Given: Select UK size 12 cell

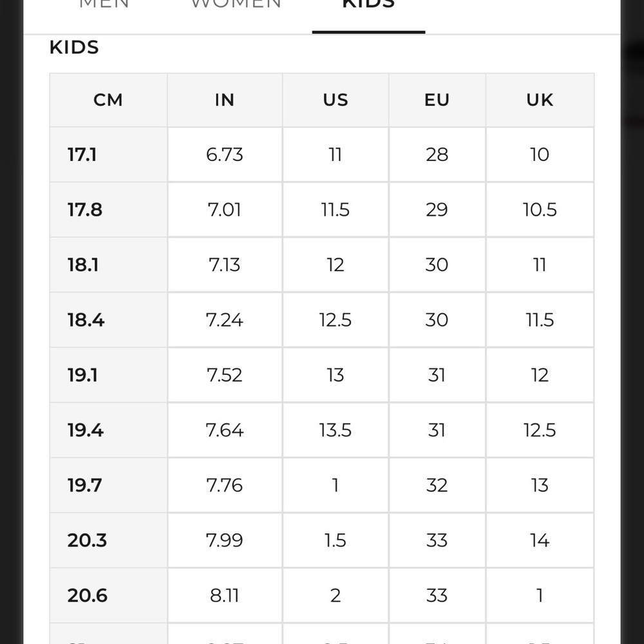Looking at the screenshot, I should (540, 375).
